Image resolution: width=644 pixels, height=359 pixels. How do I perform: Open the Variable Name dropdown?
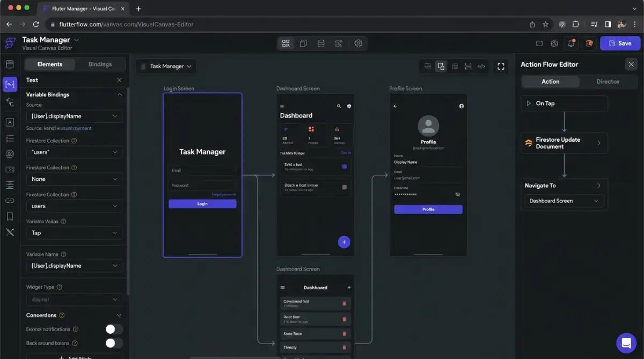pyautogui.click(x=74, y=266)
